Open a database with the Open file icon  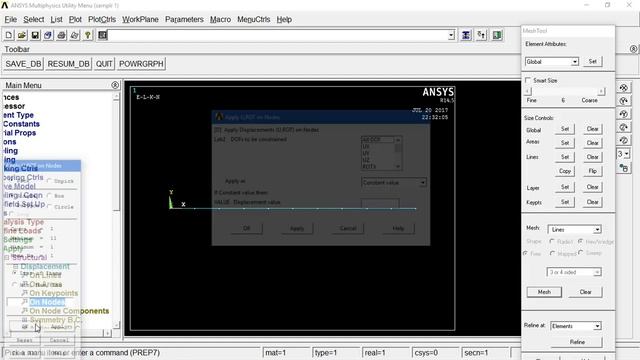pos(22,36)
